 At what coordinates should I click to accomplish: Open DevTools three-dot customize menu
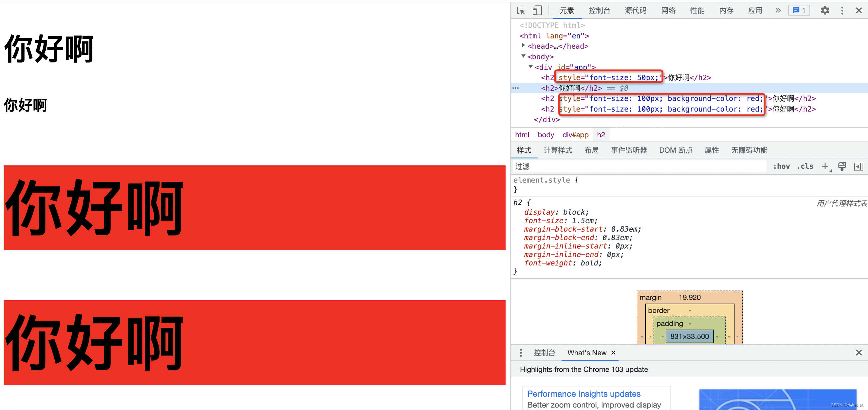click(x=842, y=11)
